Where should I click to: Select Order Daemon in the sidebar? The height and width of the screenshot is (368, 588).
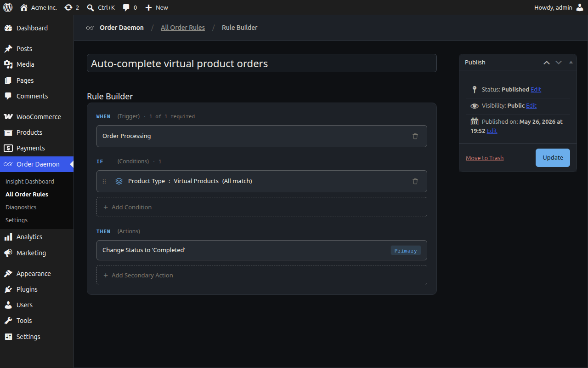[x=37, y=164]
